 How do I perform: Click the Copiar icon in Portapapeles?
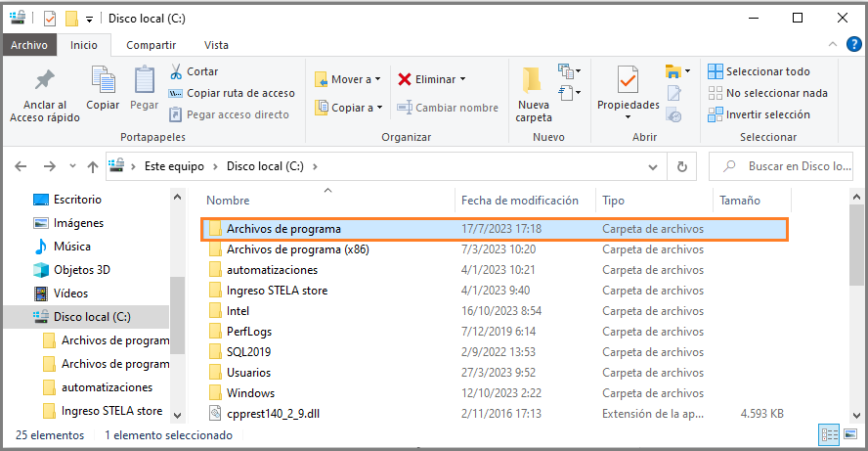point(103,80)
